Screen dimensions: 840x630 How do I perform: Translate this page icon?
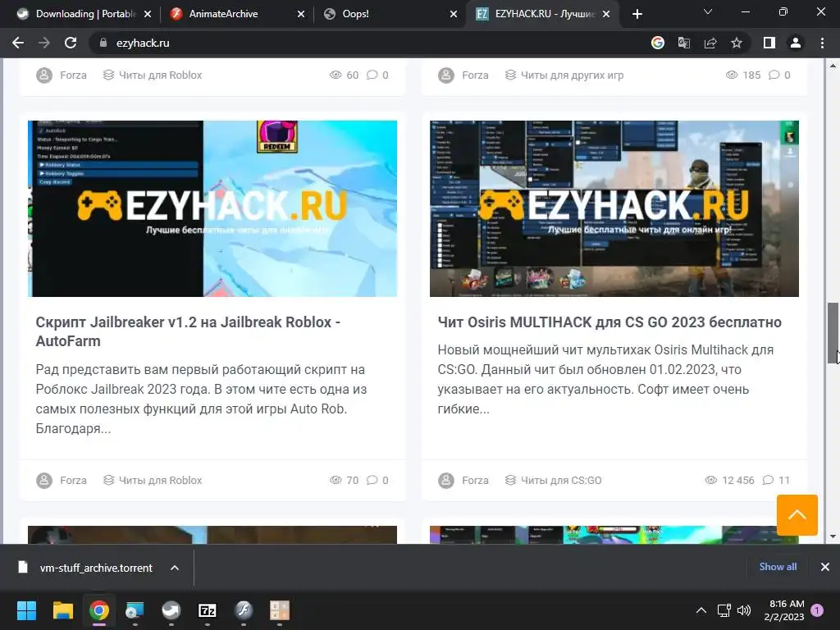684,43
